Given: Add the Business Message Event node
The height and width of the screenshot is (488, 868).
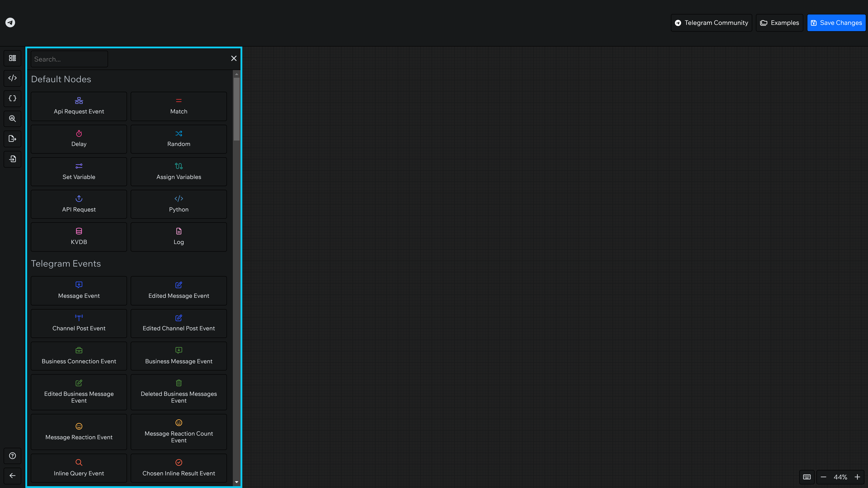Looking at the screenshot, I should pos(179,356).
